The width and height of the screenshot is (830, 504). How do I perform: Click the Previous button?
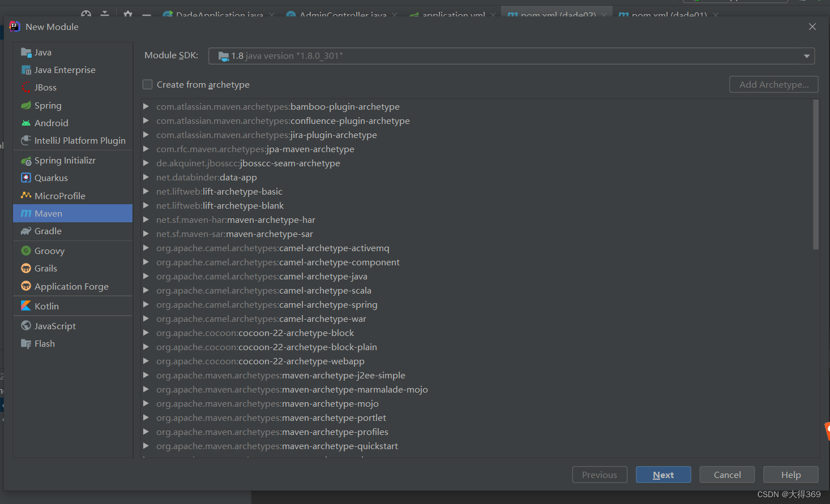point(600,475)
